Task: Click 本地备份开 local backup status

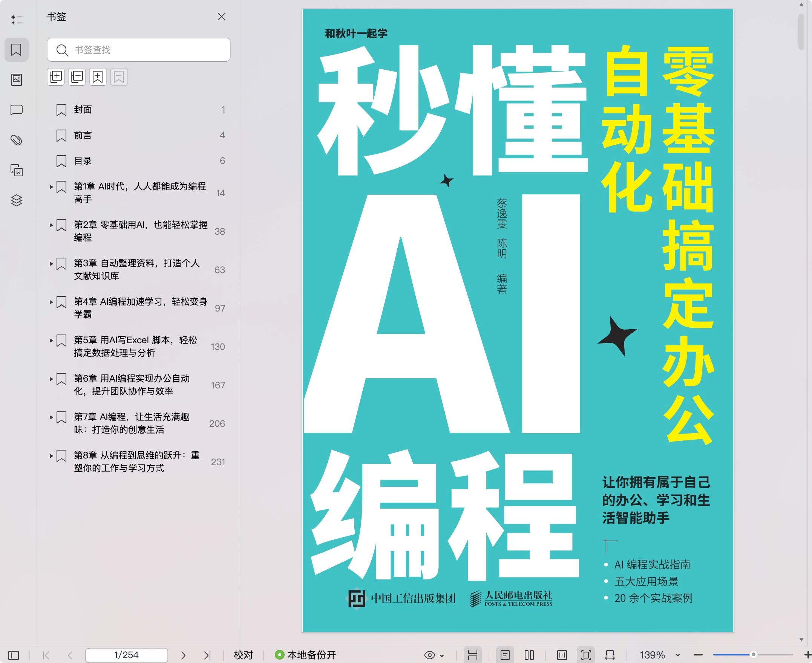Action: pyautogui.click(x=305, y=655)
